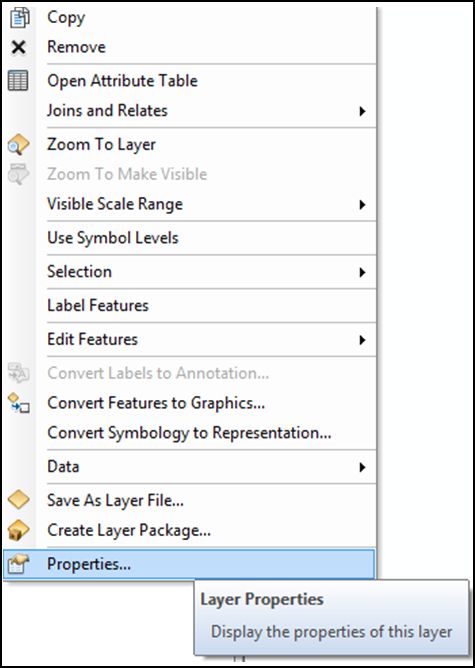Click the Layer Properties tooltip
Image resolution: width=475 pixels, height=668 pixels.
click(331, 617)
